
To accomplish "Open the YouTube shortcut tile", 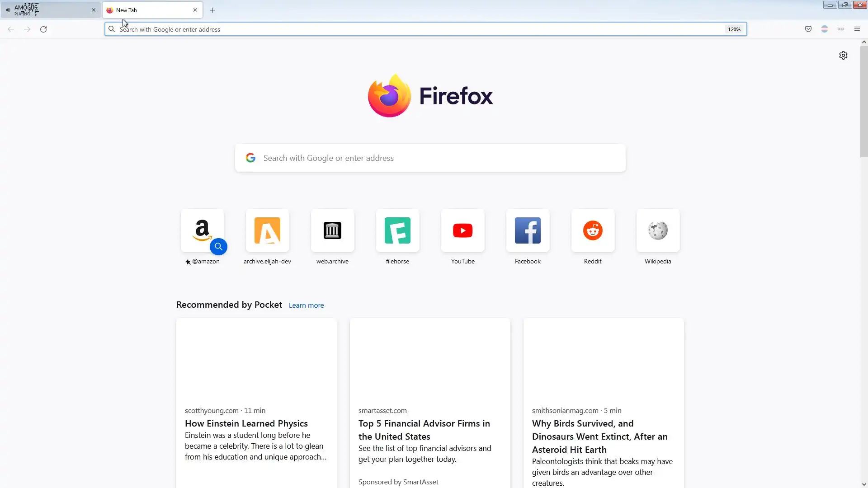I will (462, 231).
